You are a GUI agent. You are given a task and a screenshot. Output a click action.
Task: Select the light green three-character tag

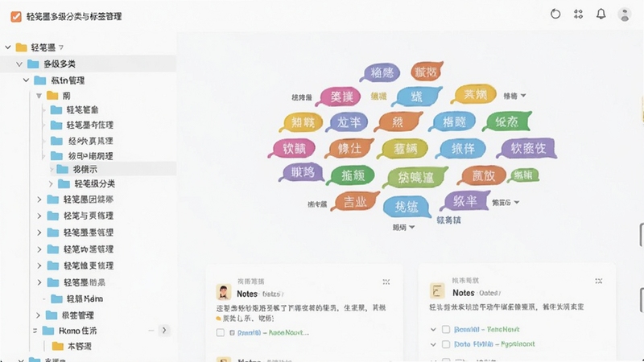coord(416,177)
